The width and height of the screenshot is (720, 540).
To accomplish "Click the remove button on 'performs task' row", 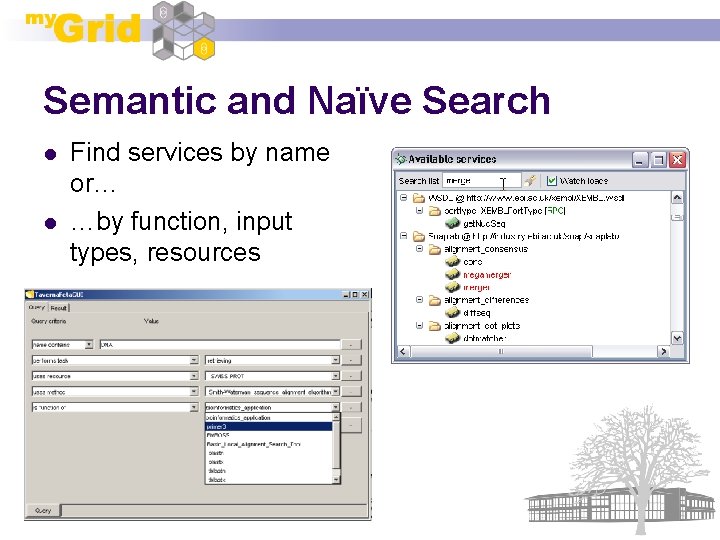I will [352, 360].
